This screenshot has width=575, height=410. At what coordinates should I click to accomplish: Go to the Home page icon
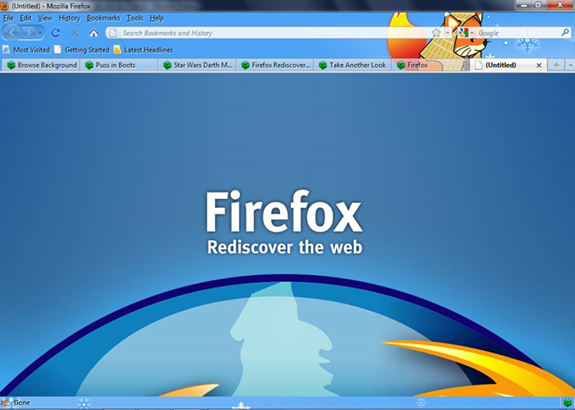(x=94, y=33)
